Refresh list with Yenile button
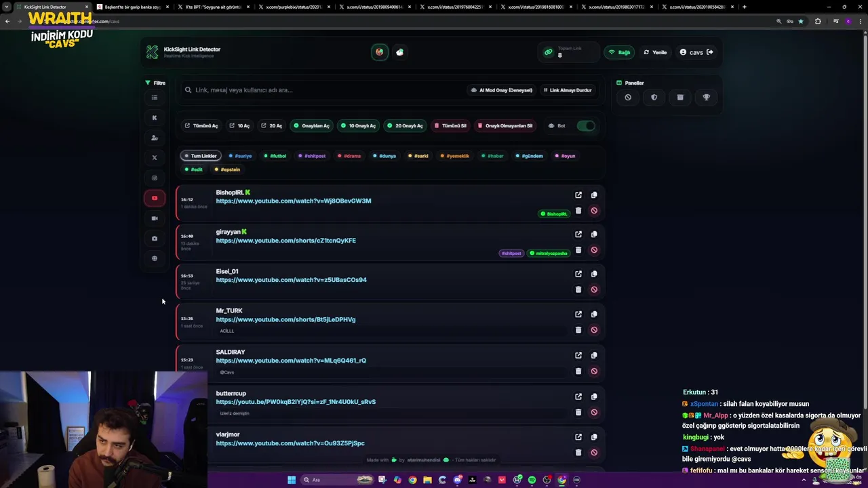Image resolution: width=868 pixels, height=488 pixels. 655,52
